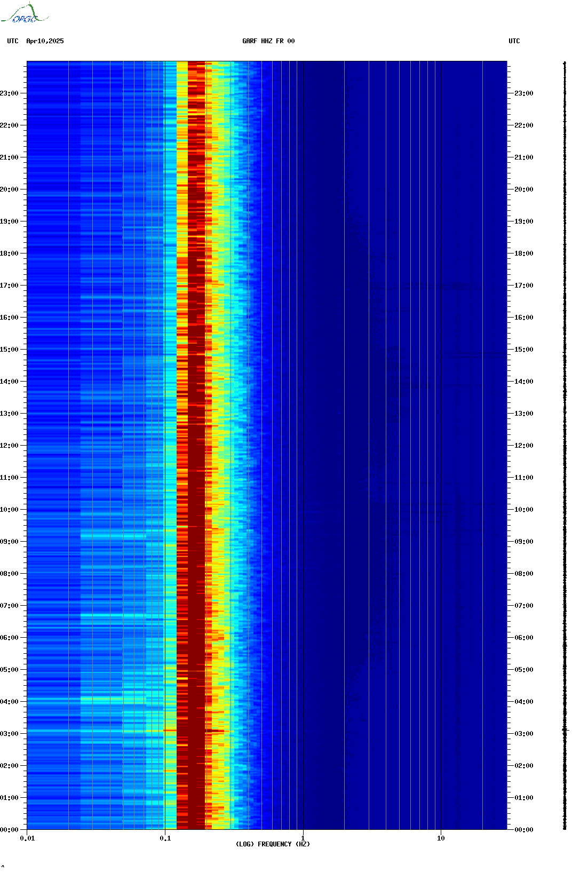This screenshot has height=872, width=588.
Task: Click the right-side 14:00 time label
Action: (524, 382)
